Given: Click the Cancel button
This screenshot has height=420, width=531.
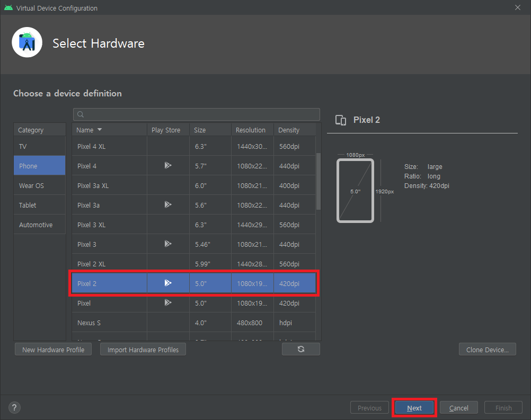Looking at the screenshot, I should click(x=458, y=408).
